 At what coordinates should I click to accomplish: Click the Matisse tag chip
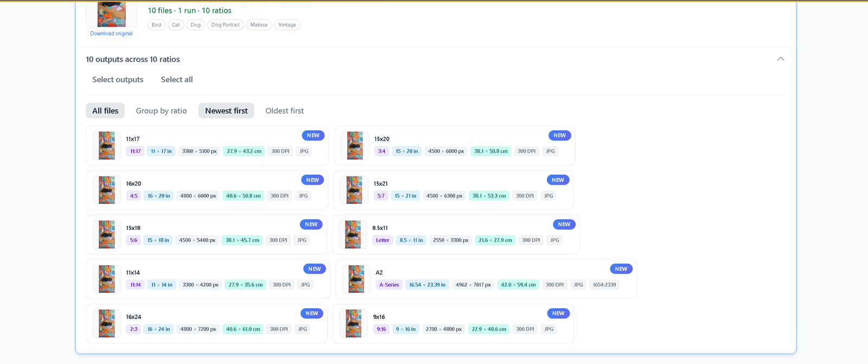point(259,25)
